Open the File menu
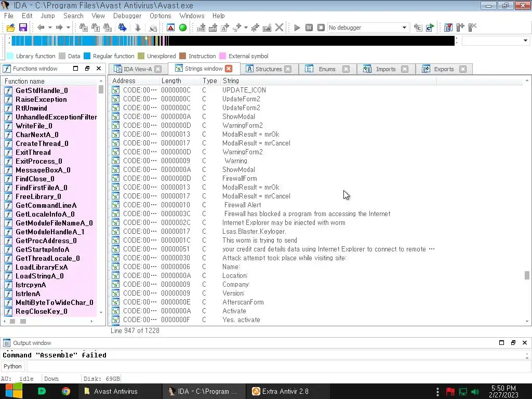Screen dimensions: 532x399 9,16
